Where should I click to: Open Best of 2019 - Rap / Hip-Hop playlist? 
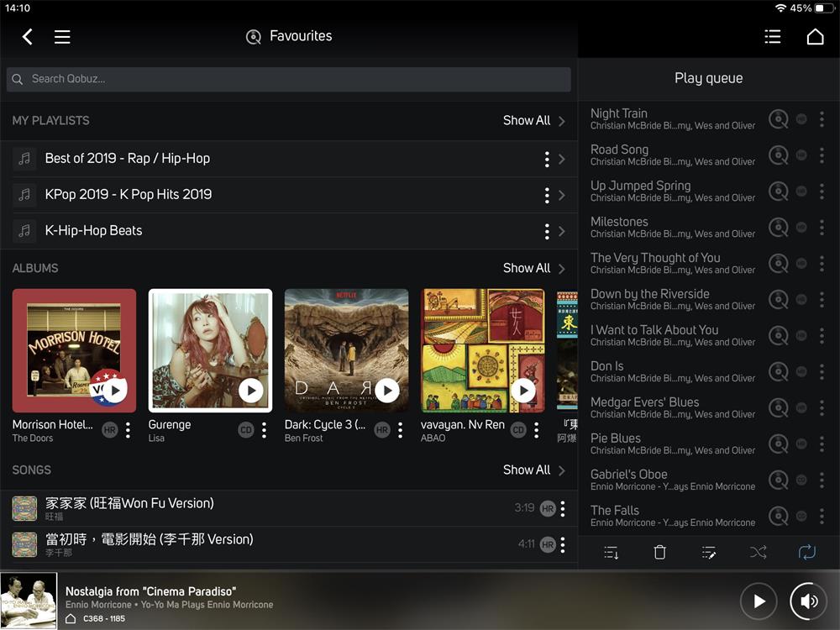click(x=127, y=158)
